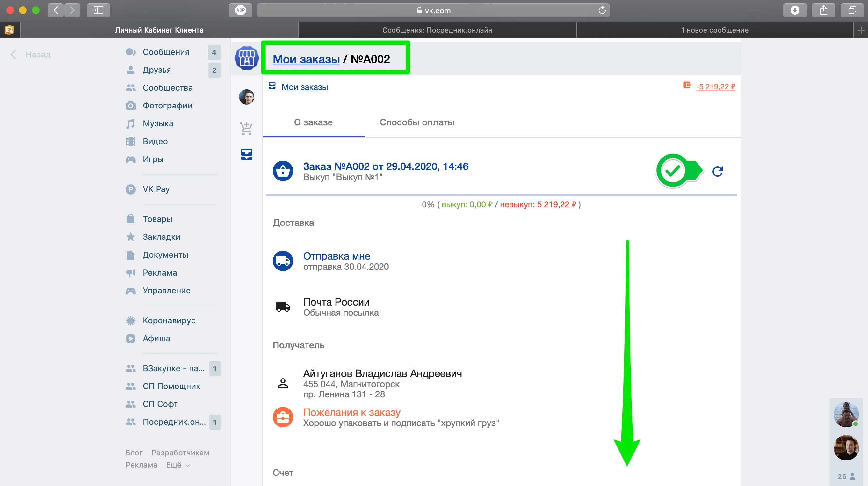This screenshot has height=486, width=868.
Task: Click the delivery truck icon for Отправка мне
Action: pyautogui.click(x=283, y=261)
